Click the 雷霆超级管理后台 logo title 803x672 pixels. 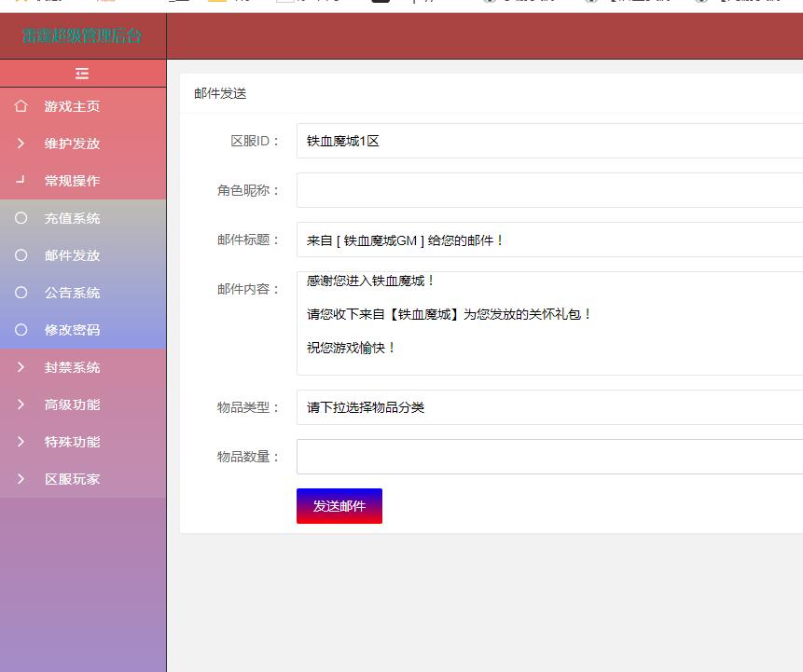click(82, 36)
